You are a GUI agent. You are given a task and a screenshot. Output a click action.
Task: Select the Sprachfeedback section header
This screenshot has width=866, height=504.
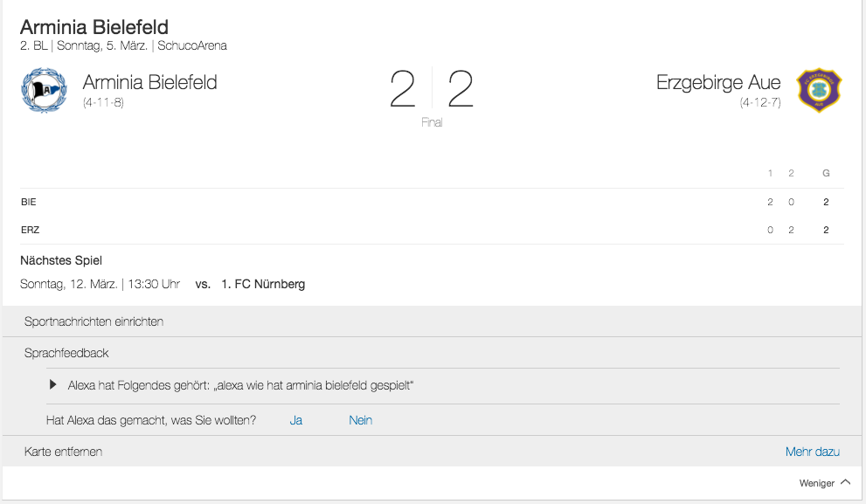pos(66,353)
